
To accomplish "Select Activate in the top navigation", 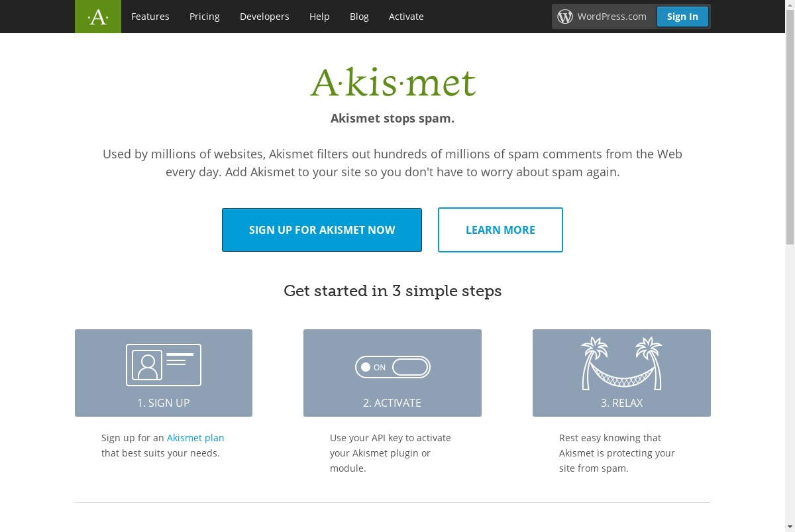I will click(406, 17).
